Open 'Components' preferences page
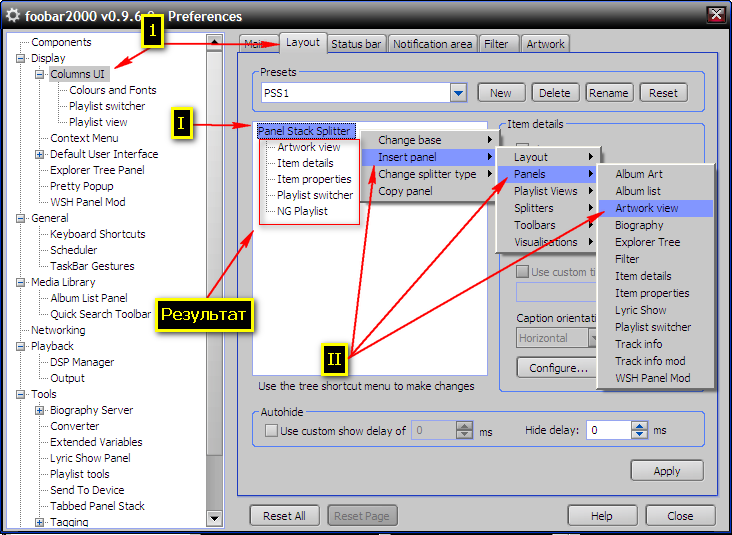This screenshot has height=535, width=732. click(x=61, y=42)
